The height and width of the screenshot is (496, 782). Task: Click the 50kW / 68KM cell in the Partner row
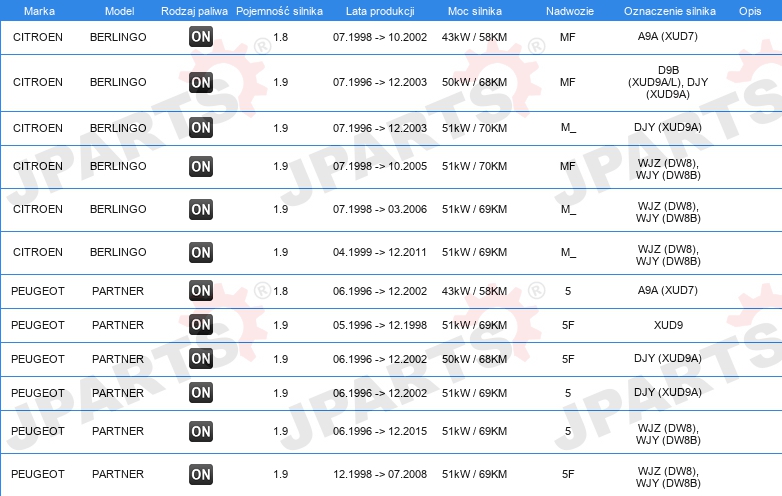474,359
